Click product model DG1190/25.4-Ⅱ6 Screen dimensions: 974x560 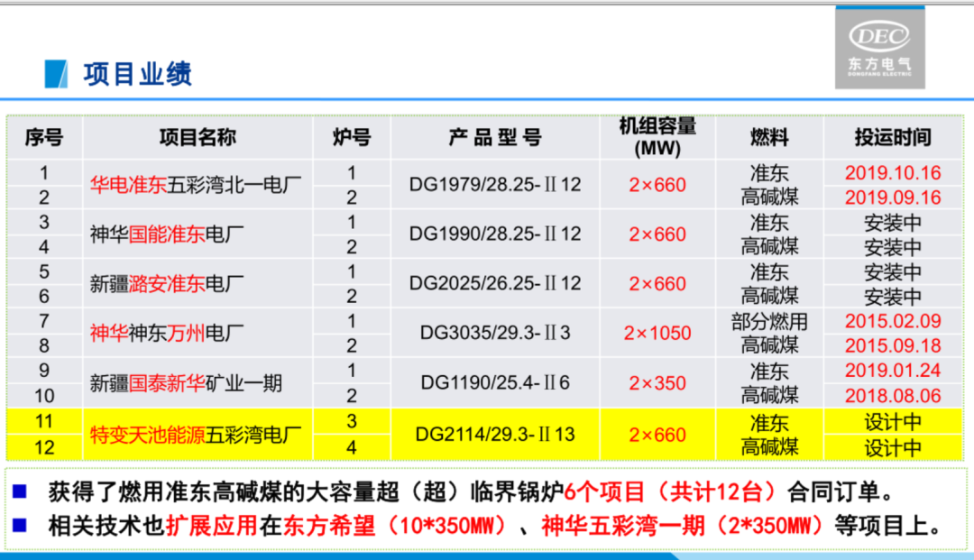tap(495, 383)
